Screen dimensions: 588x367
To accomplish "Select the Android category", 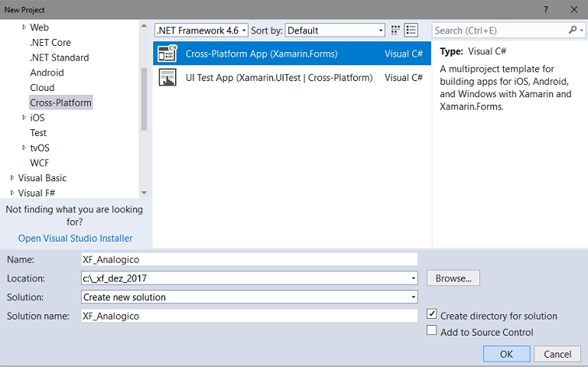I will coord(47,73).
